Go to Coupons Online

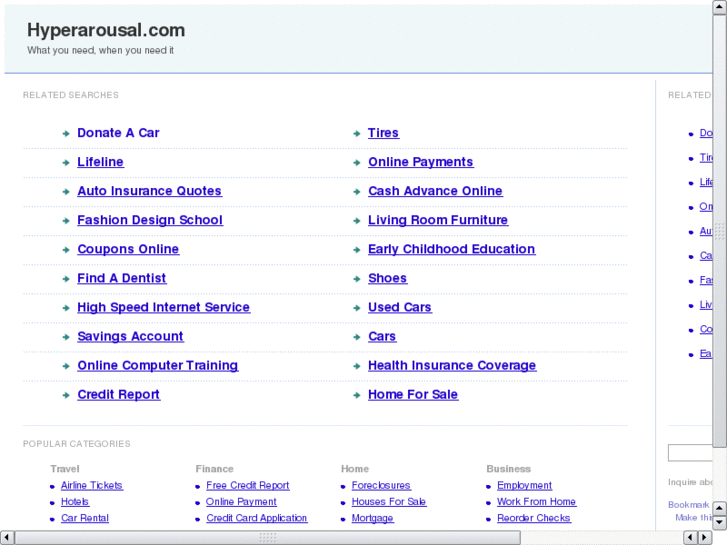click(128, 249)
